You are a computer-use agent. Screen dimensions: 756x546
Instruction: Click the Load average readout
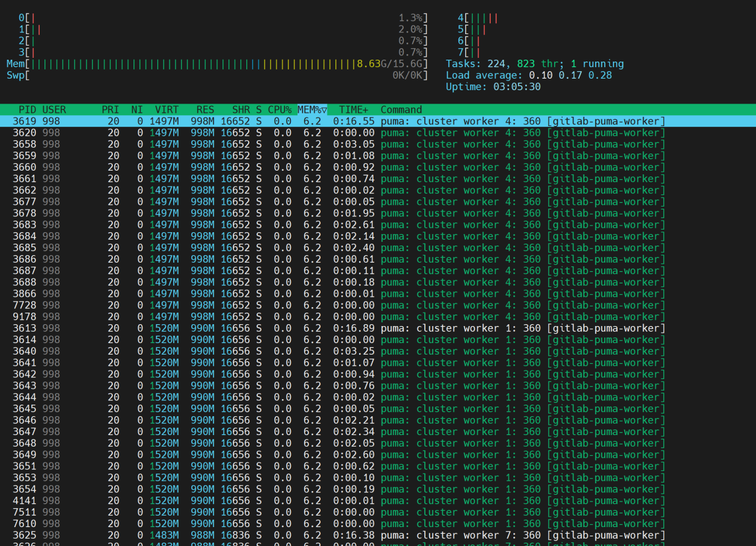tap(528, 76)
